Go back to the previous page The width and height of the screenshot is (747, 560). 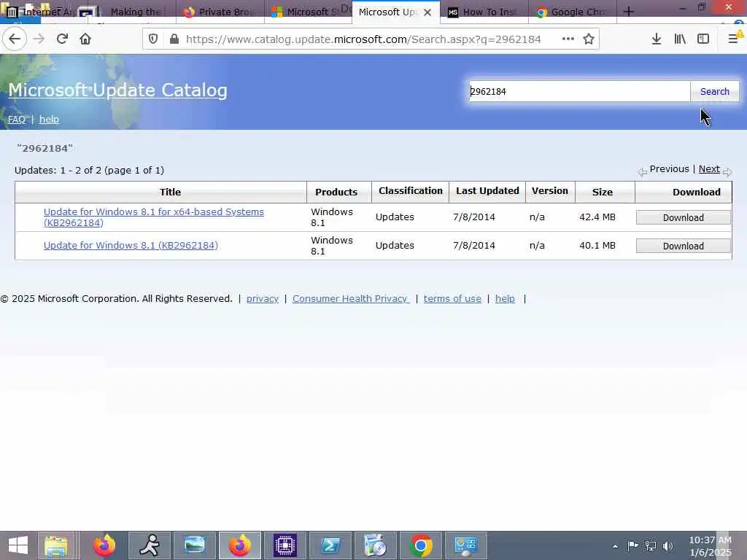(15, 39)
